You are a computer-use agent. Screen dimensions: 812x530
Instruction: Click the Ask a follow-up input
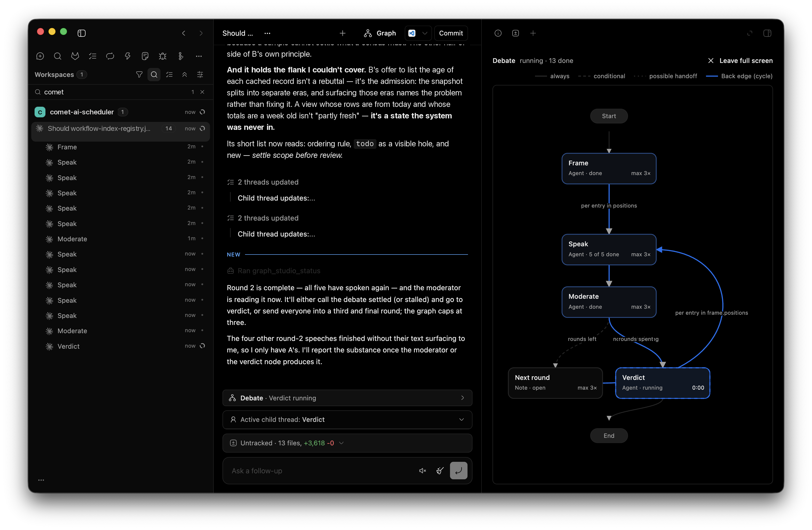321,471
